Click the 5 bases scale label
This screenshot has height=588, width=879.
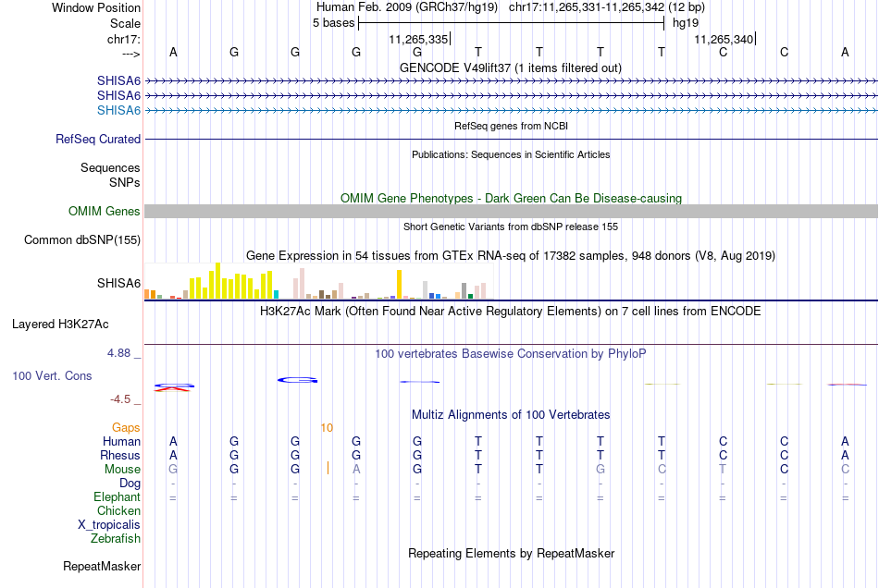[333, 23]
